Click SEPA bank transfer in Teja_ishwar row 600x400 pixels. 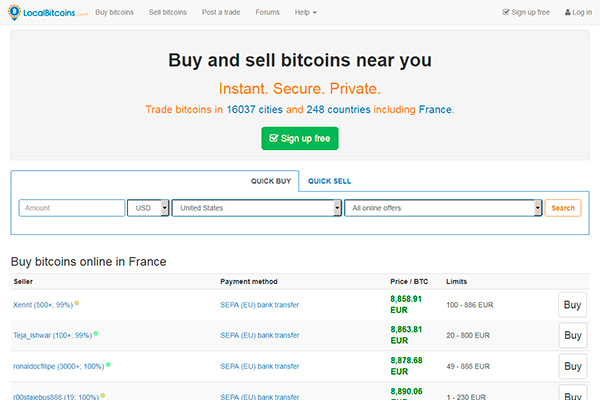tap(259, 335)
